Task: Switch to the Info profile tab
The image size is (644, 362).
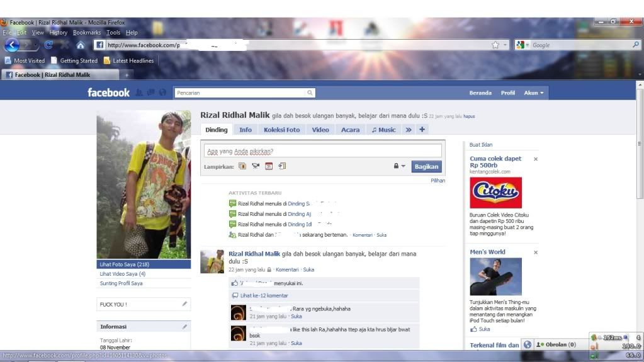Action: [245, 130]
